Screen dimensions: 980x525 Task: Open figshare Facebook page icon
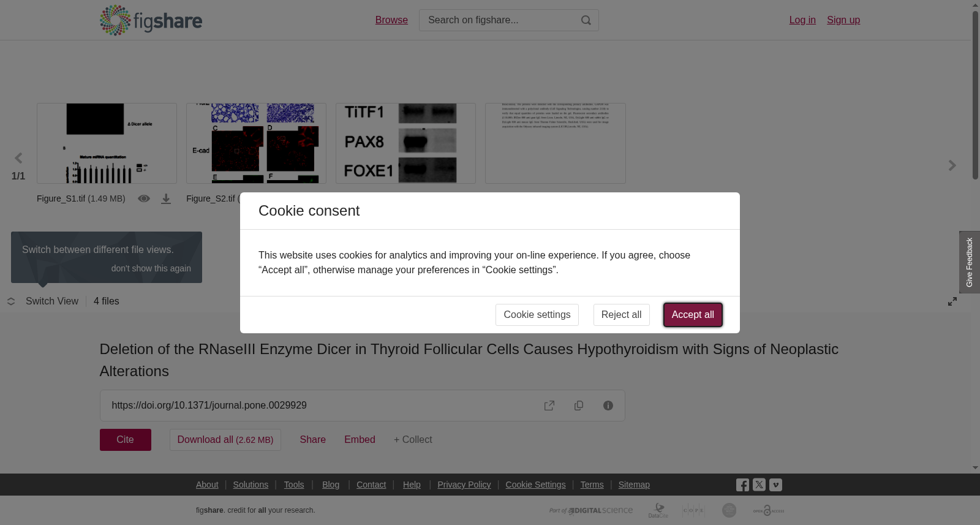pos(742,485)
